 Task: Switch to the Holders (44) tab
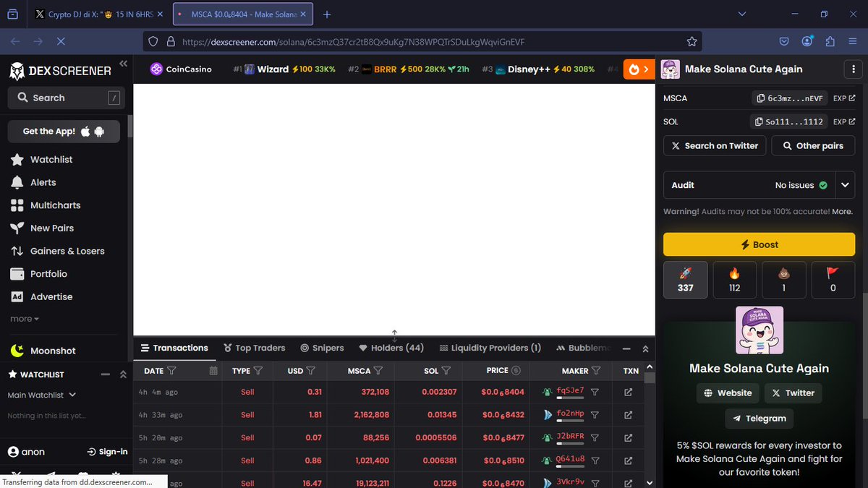point(391,348)
